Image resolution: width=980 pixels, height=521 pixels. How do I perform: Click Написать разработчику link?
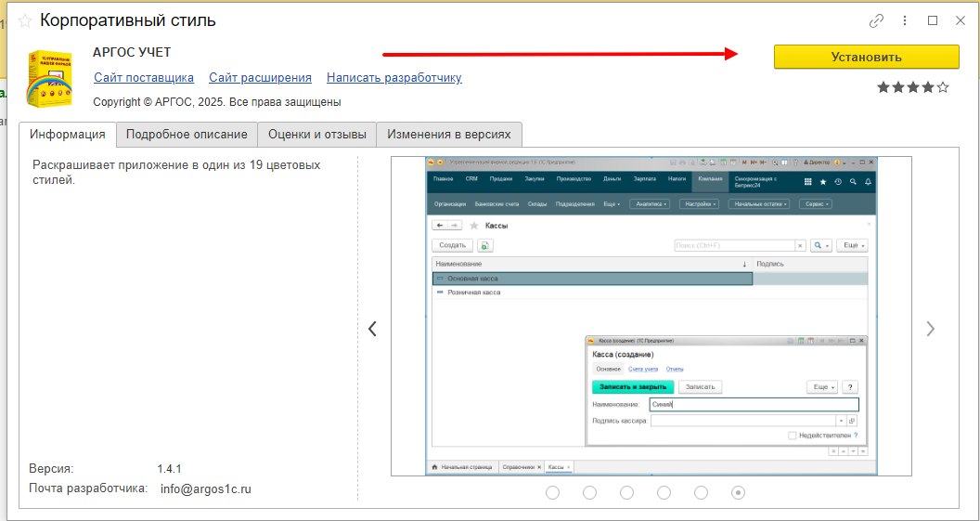click(x=394, y=78)
